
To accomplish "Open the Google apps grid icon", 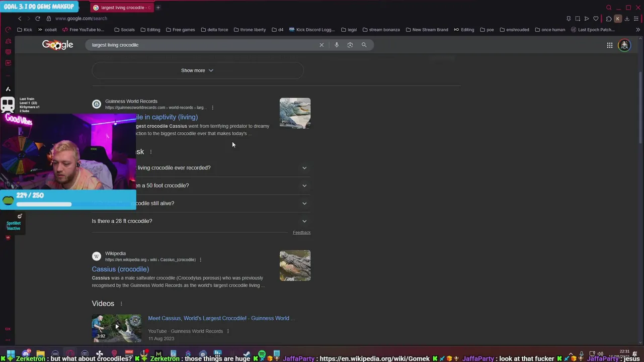I will click(610, 45).
